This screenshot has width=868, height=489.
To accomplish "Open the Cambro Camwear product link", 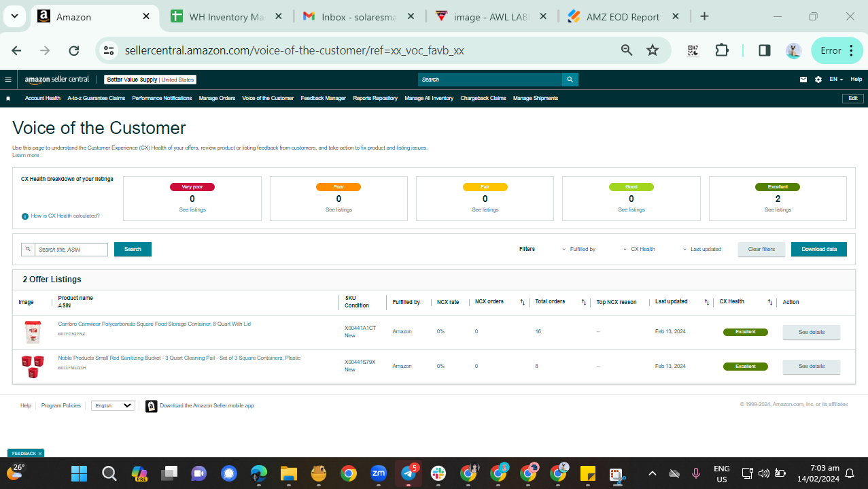I will tap(154, 324).
